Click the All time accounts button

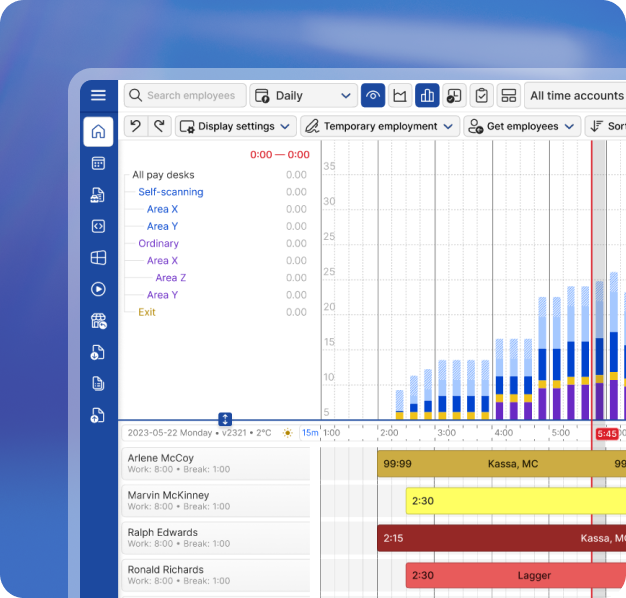click(575, 96)
